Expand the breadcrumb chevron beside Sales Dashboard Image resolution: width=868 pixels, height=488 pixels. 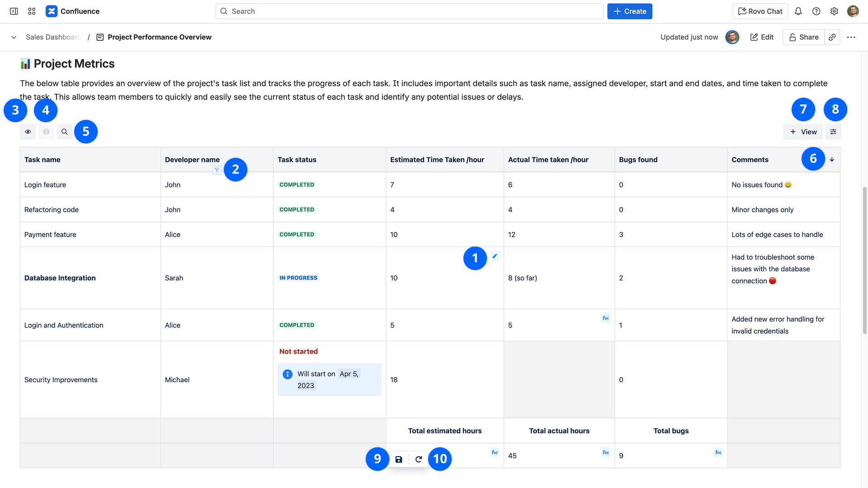14,37
